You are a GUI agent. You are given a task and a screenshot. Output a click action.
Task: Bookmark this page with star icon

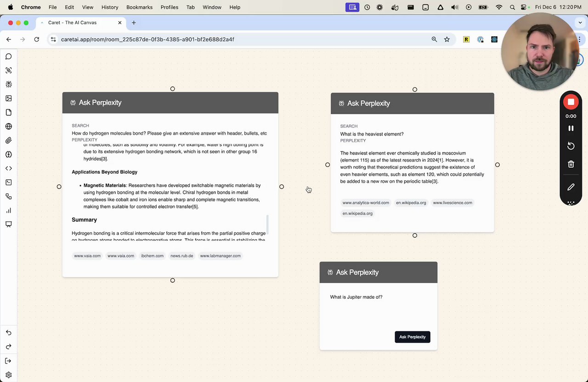tap(447, 40)
